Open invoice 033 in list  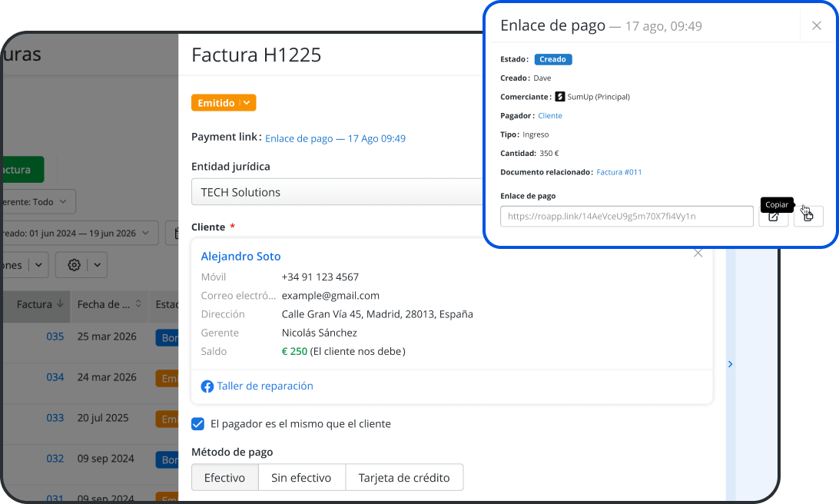click(55, 418)
